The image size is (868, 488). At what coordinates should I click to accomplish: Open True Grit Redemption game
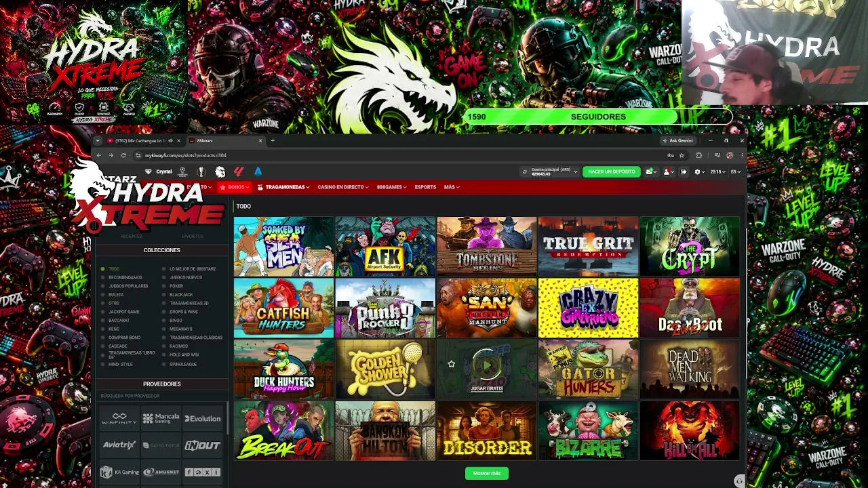(588, 247)
